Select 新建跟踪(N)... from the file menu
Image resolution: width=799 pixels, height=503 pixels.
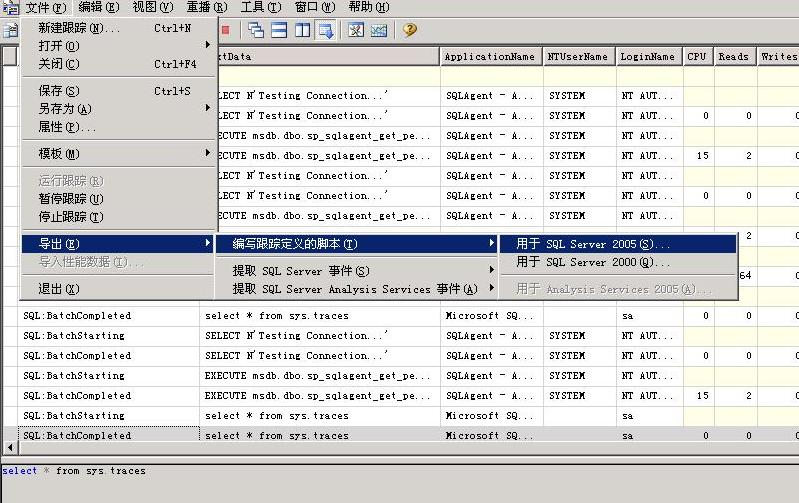tap(80, 28)
